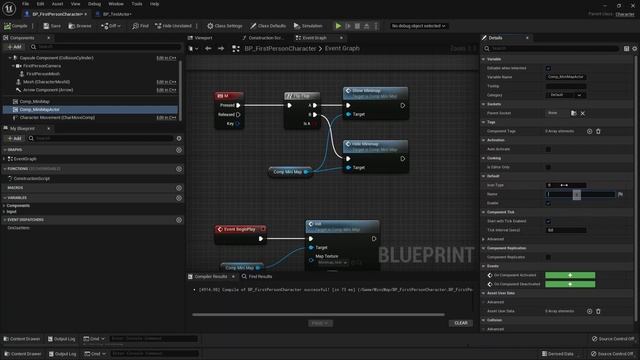
Task: Clear the Parent Socket value
Action: pos(583,113)
